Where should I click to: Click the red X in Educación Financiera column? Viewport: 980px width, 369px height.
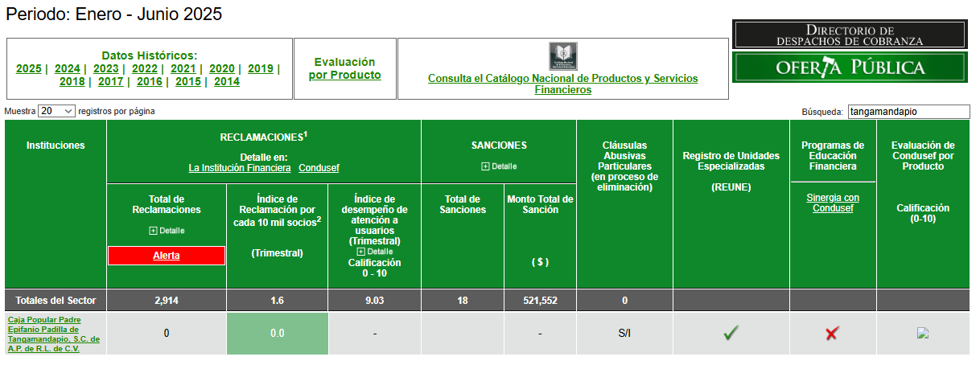832,333
